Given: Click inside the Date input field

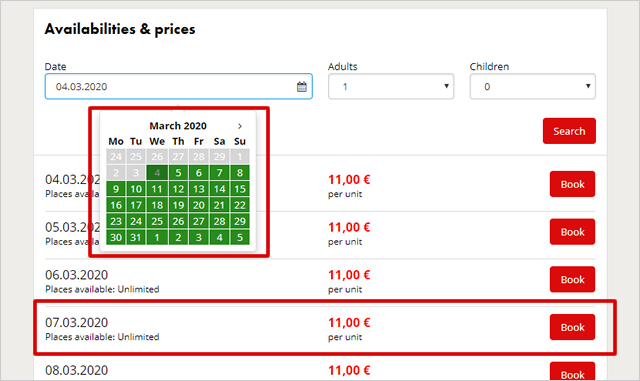Looking at the screenshot, I should click(x=178, y=87).
